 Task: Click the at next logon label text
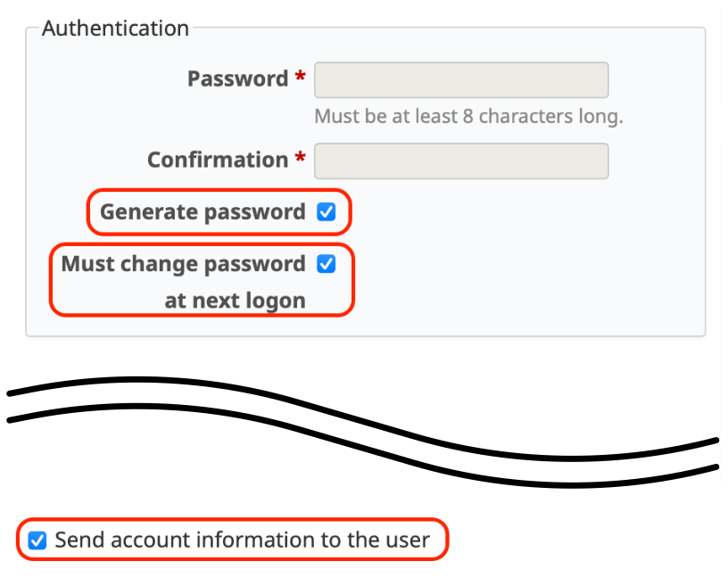click(235, 300)
